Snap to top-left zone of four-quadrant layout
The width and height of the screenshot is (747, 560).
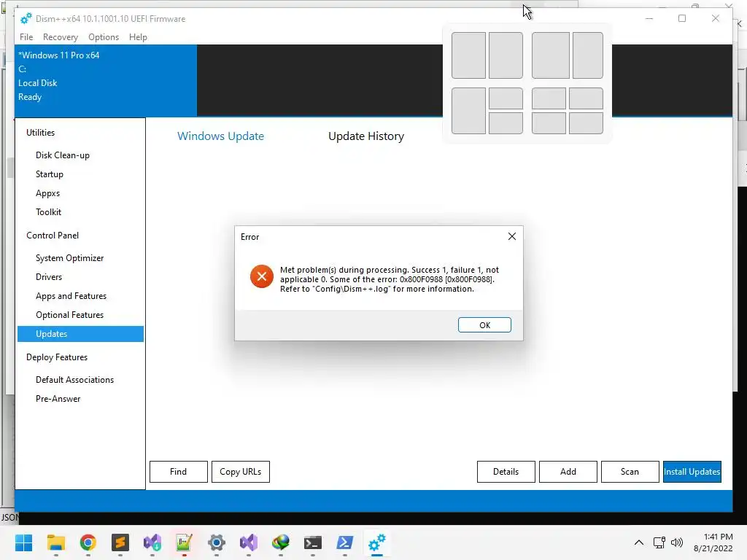pos(549,98)
